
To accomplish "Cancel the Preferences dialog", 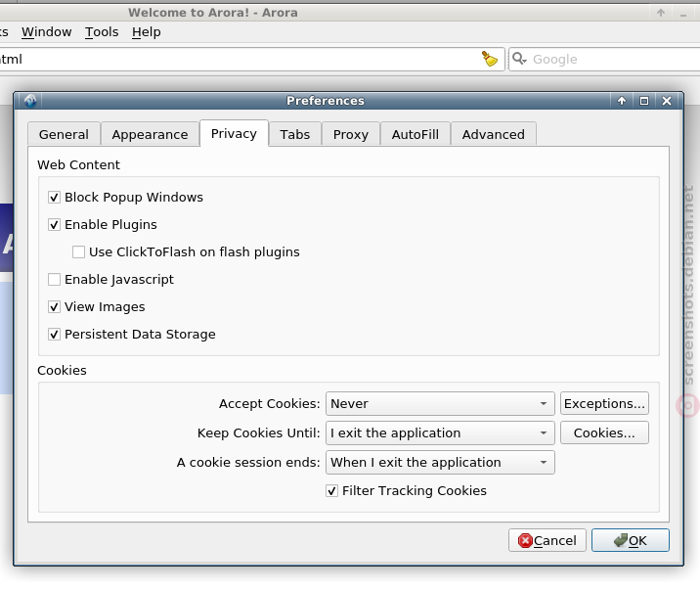I will (x=547, y=540).
